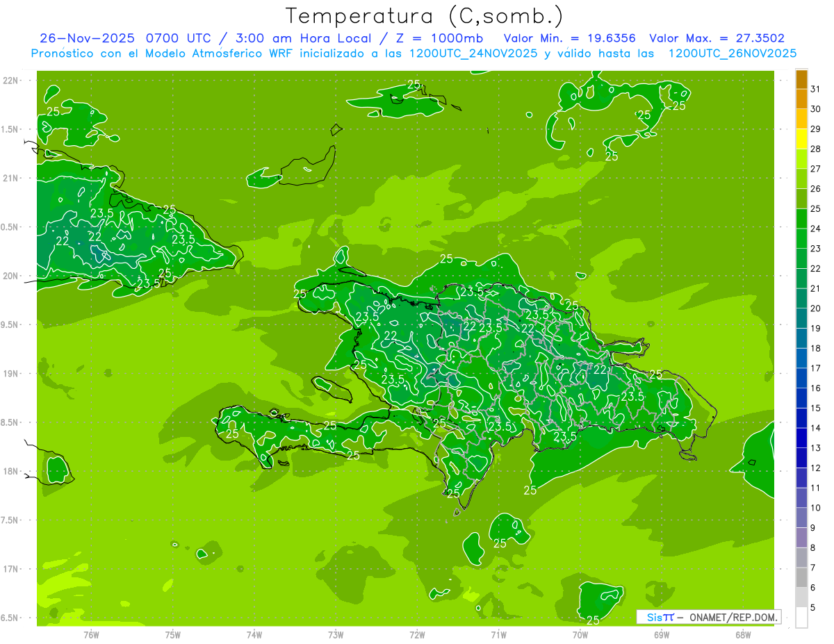This screenshot has width=834, height=644.
Task: Click the '68W' longitude axis label
Action: pyautogui.click(x=743, y=635)
